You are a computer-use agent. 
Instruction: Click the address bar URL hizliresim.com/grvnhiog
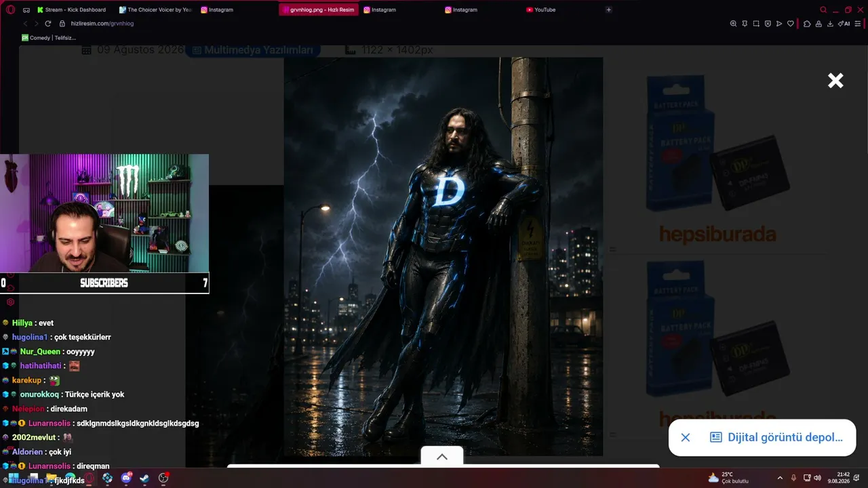coord(102,24)
